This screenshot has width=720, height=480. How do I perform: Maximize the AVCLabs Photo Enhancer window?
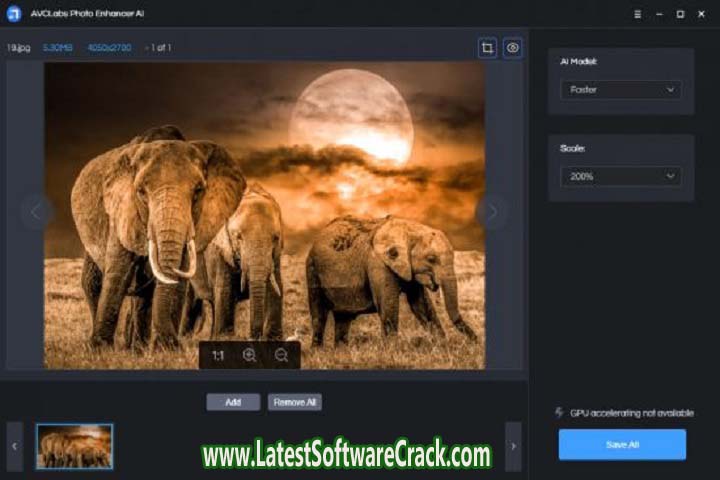pos(680,14)
